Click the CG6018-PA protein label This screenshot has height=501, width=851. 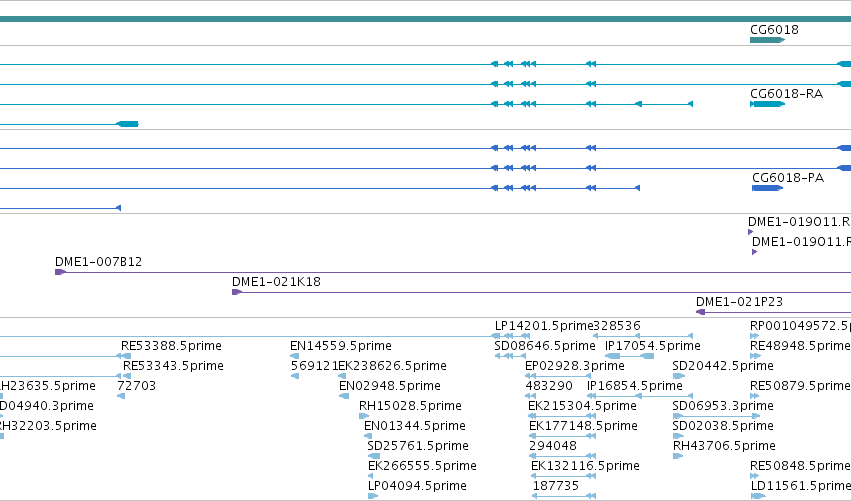pyautogui.click(x=788, y=178)
